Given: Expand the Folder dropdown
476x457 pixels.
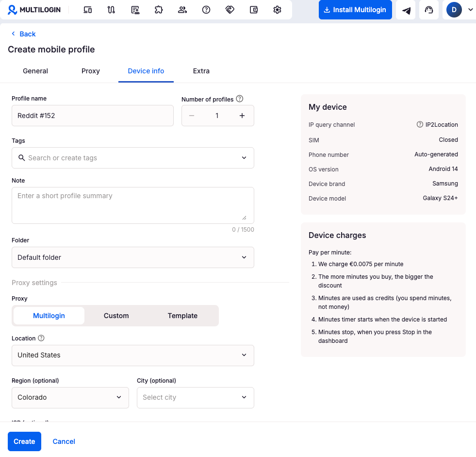Looking at the screenshot, I should tap(132, 257).
